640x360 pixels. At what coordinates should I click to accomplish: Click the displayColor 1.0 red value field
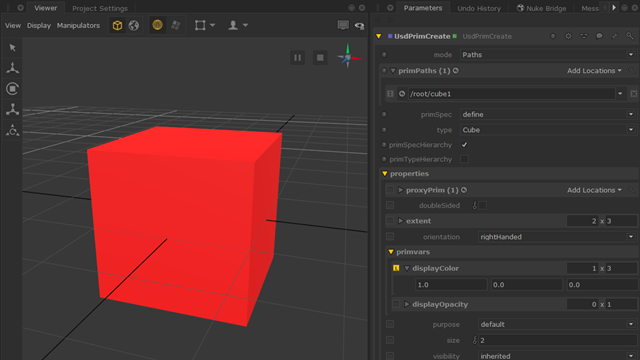click(x=451, y=285)
